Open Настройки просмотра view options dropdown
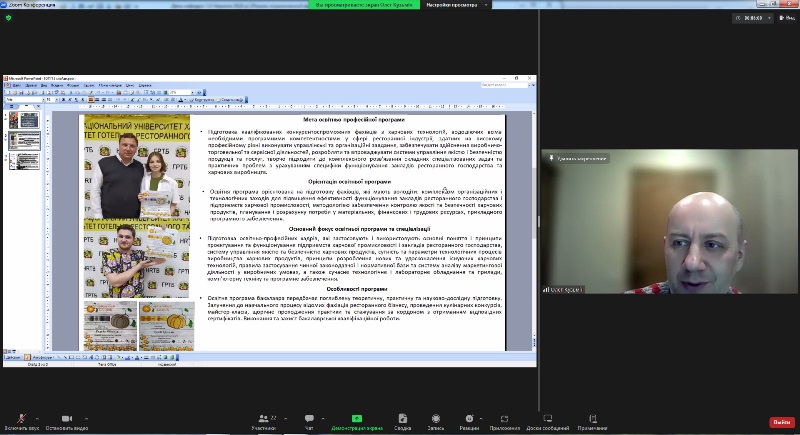Image resolution: width=800 pixels, height=435 pixels. coord(454,4)
